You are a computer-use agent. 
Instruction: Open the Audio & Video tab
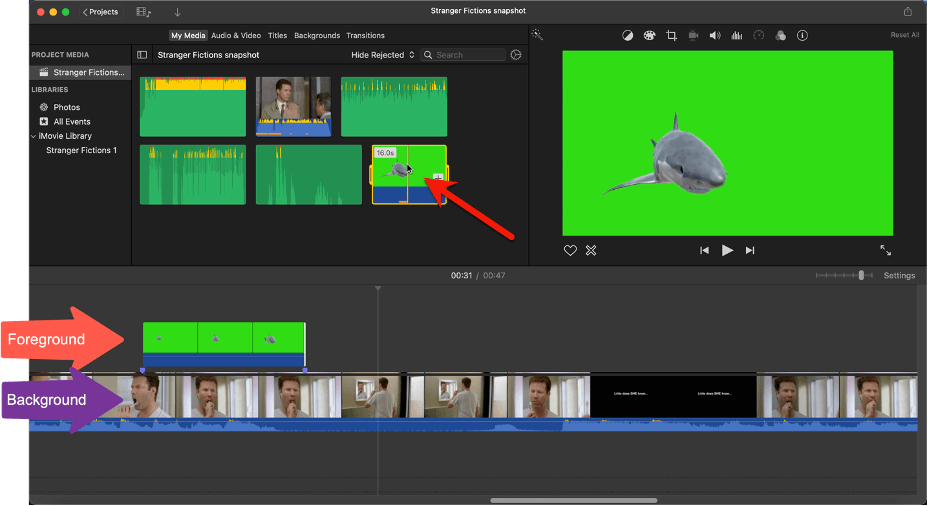[236, 36]
